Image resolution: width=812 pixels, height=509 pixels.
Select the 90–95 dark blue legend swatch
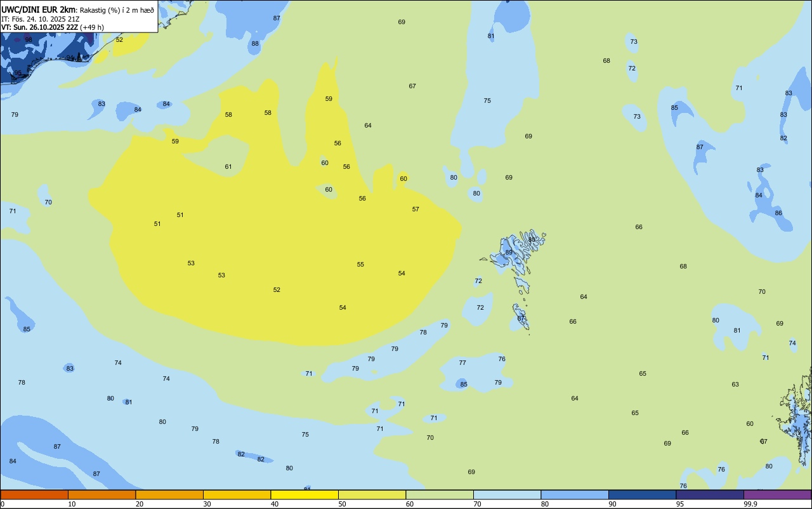(x=642, y=494)
